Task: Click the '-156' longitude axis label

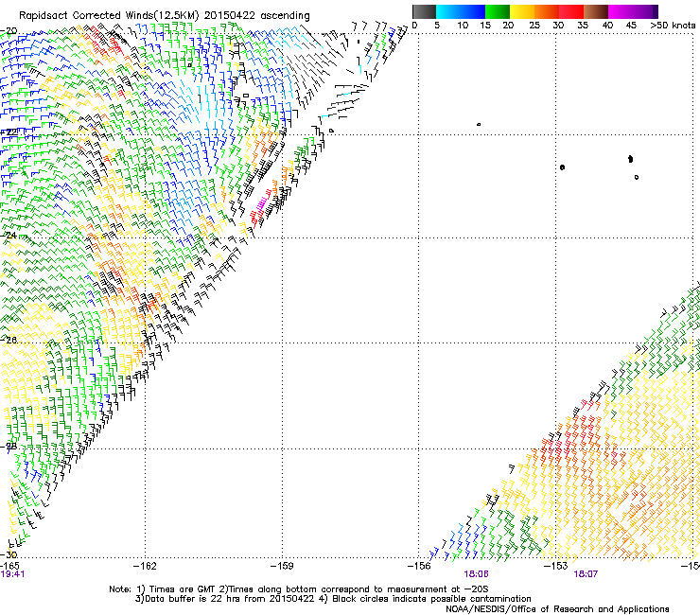Action: [419, 566]
